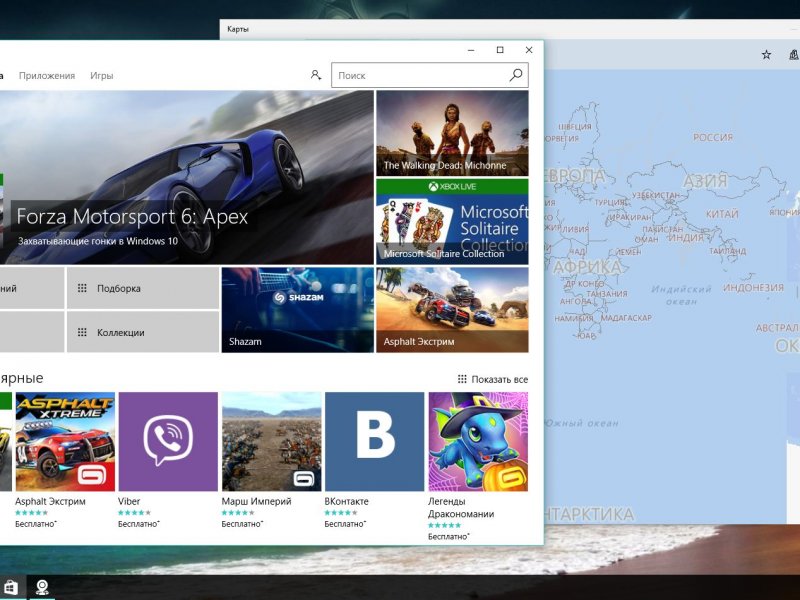Minimize the Store window
The height and width of the screenshot is (600, 800).
tap(471, 49)
